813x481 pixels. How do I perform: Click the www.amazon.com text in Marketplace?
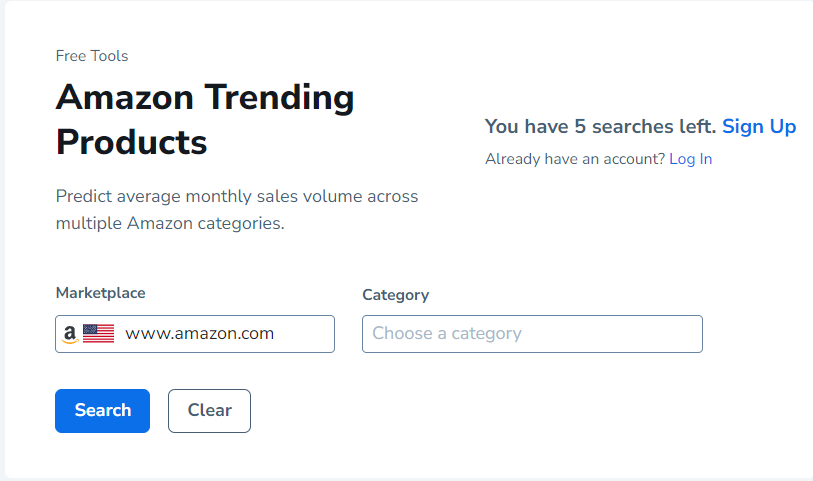click(200, 334)
